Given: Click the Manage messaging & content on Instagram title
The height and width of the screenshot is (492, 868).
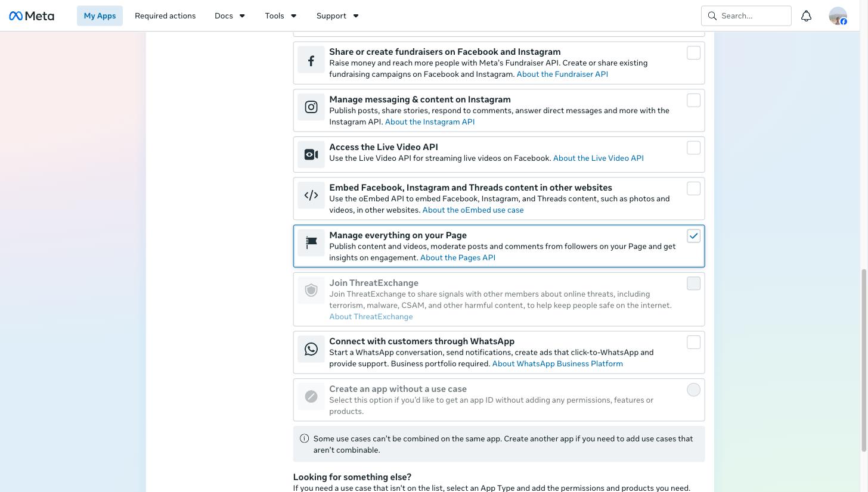Looking at the screenshot, I should point(420,99).
